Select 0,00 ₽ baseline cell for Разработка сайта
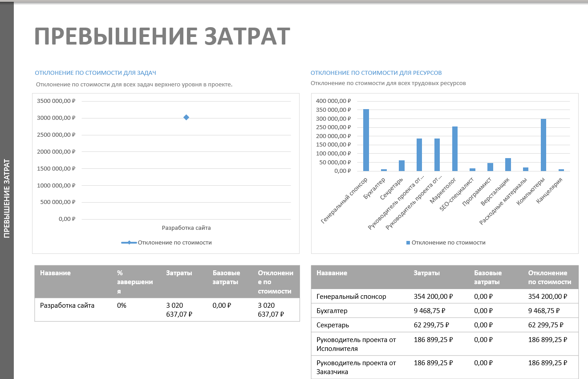The image size is (588, 379). (x=222, y=306)
